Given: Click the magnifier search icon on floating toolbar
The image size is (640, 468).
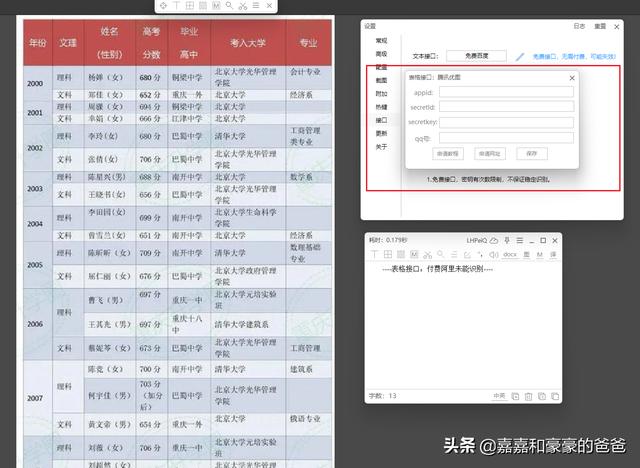Looking at the screenshot, I should click(x=229, y=5).
